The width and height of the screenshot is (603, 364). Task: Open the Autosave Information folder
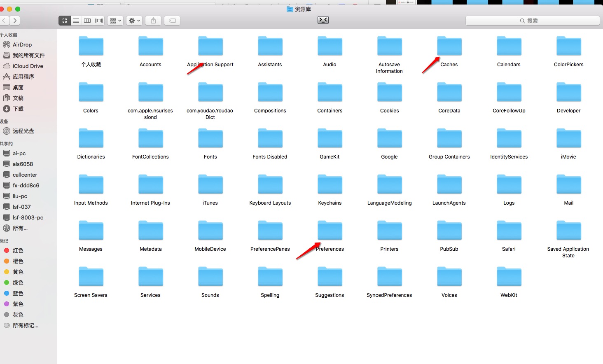[x=389, y=46]
